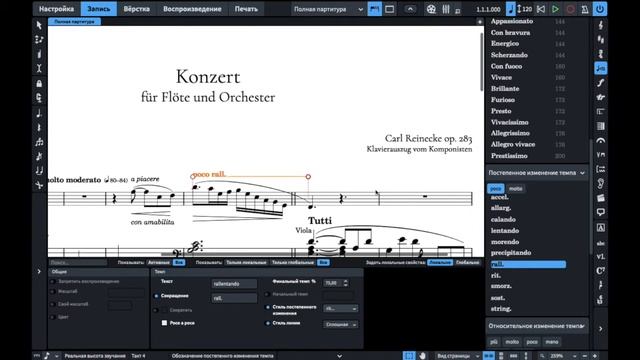Toggle the Сокращение property switch
This screenshot has height=360, width=640.
156,296
